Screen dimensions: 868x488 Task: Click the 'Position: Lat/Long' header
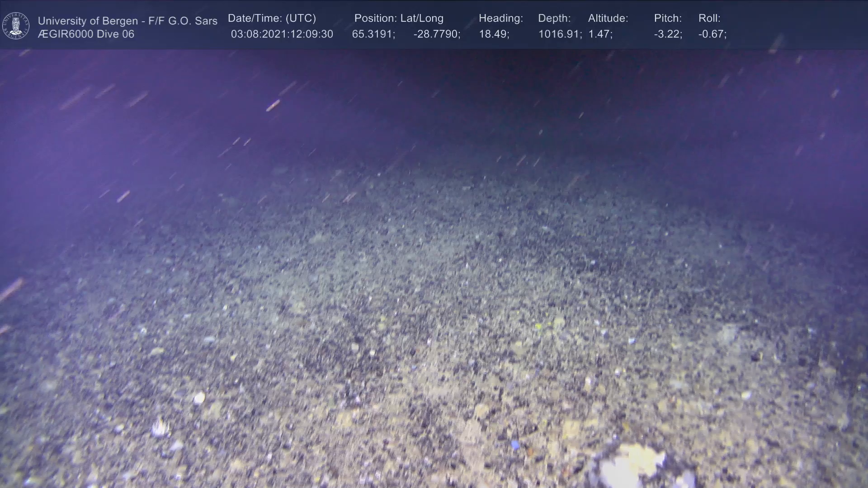[x=399, y=19]
